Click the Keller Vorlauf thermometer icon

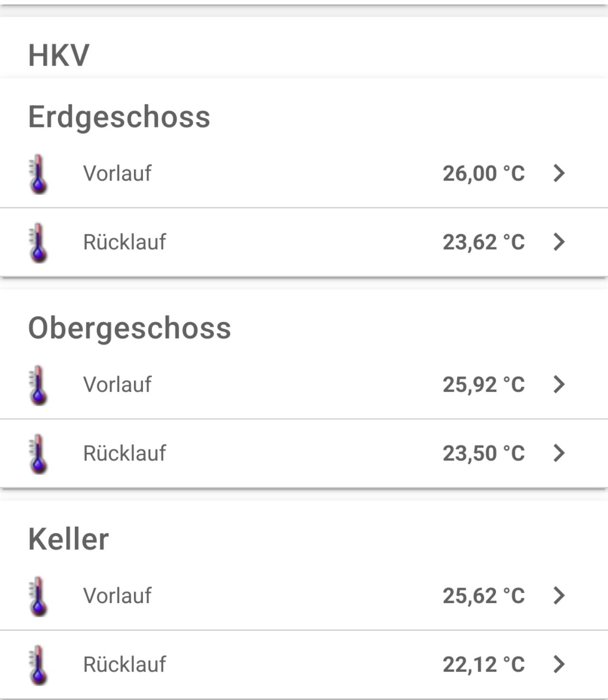[x=38, y=596]
